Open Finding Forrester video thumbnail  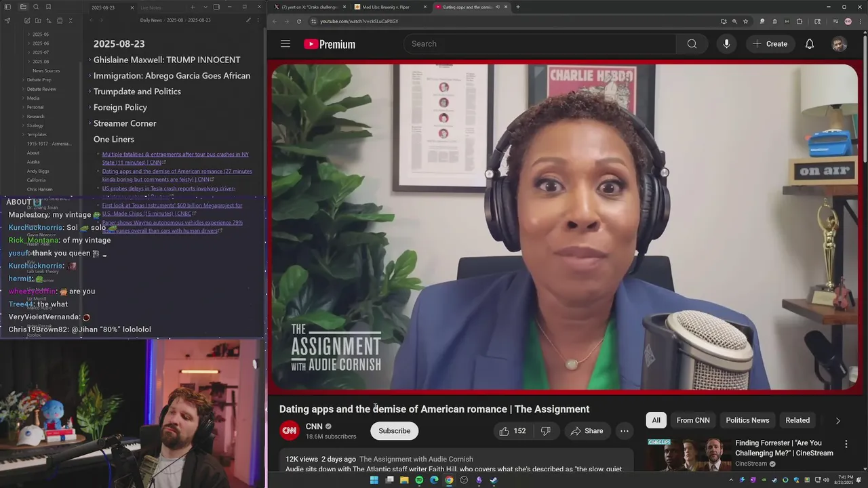(x=688, y=454)
